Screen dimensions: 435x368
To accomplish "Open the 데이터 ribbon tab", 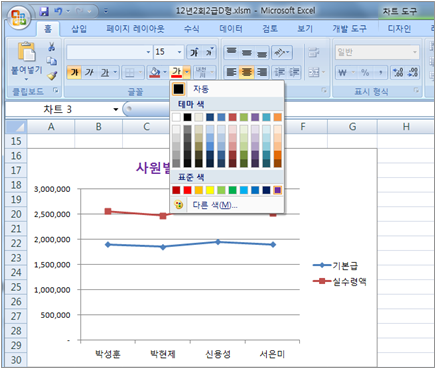I will [231, 29].
